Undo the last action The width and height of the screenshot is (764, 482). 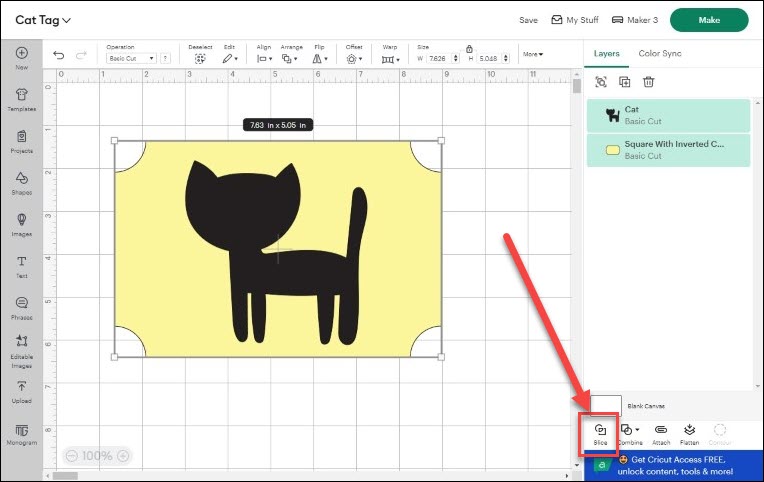click(59, 55)
